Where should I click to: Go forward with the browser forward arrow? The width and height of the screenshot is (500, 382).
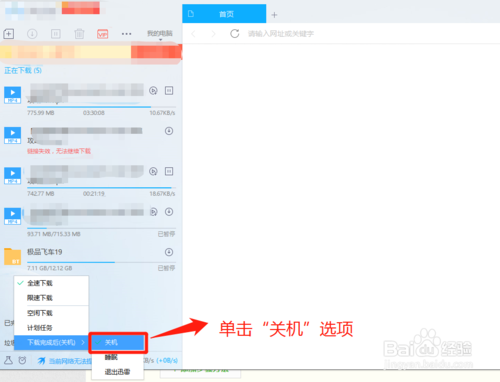(x=213, y=34)
